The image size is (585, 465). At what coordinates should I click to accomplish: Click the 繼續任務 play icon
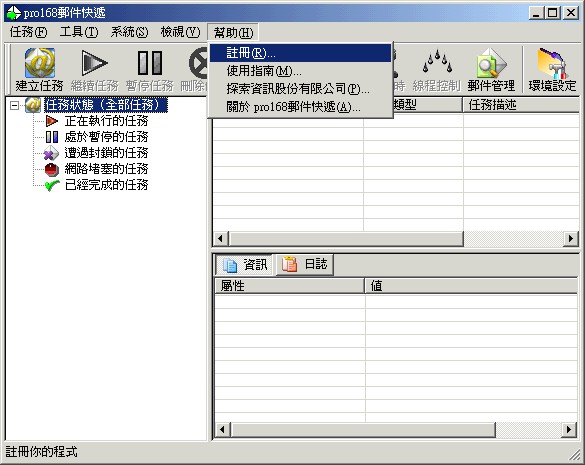click(x=94, y=70)
